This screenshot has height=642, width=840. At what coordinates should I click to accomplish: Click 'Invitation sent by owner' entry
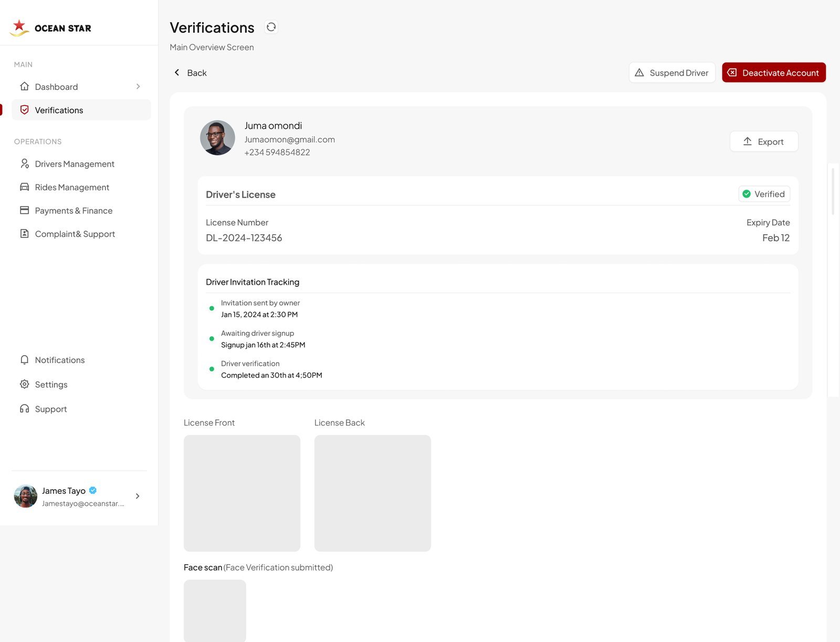260,303
